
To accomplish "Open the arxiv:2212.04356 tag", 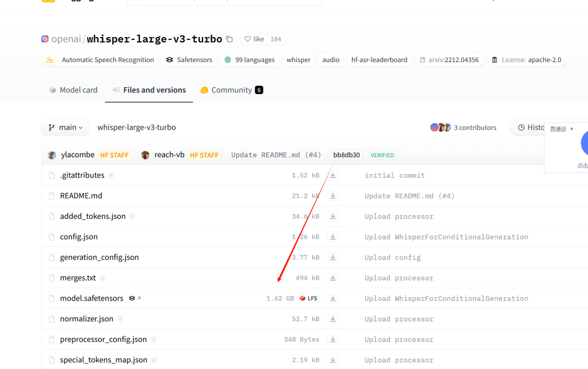I will coord(449,60).
